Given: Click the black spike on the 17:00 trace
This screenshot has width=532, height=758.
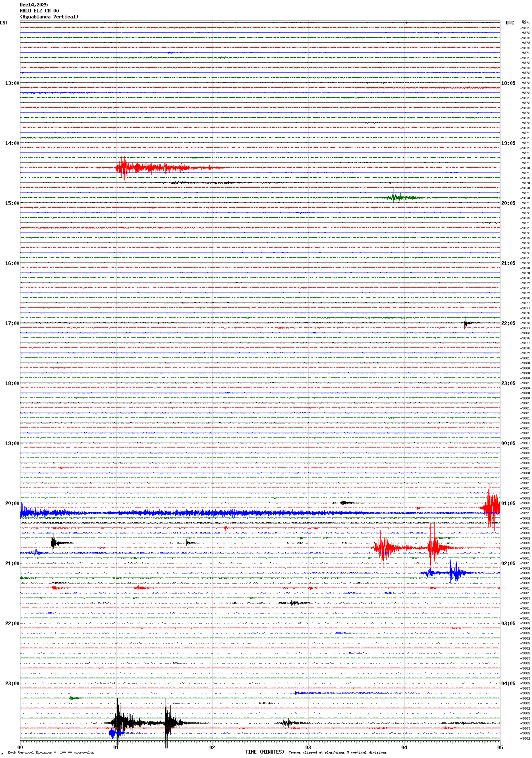Looking at the screenshot, I should click(465, 323).
